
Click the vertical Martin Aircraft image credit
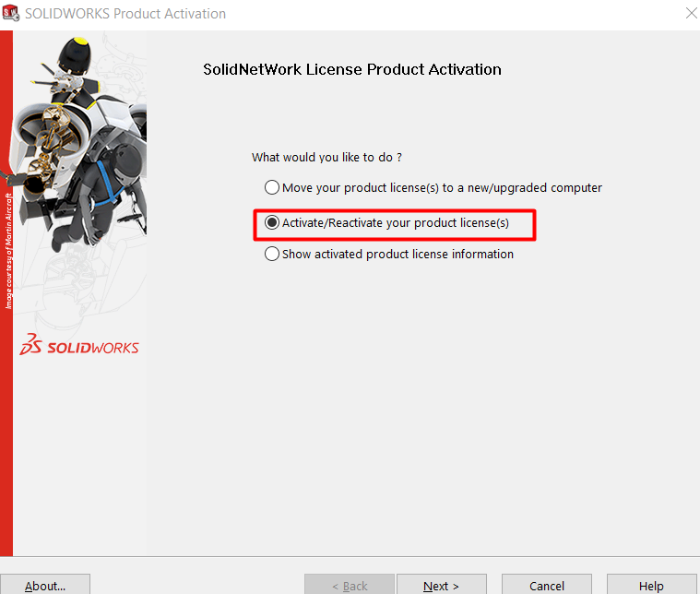pos(9,251)
